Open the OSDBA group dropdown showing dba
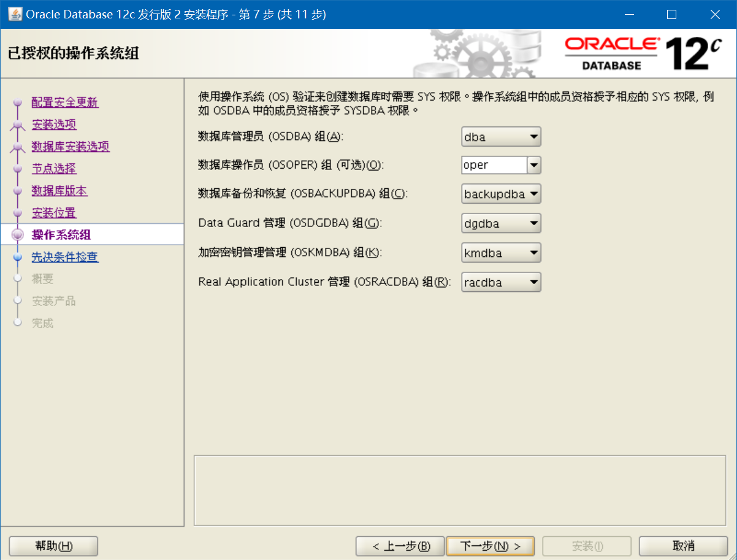This screenshot has width=737, height=560. coord(501,137)
